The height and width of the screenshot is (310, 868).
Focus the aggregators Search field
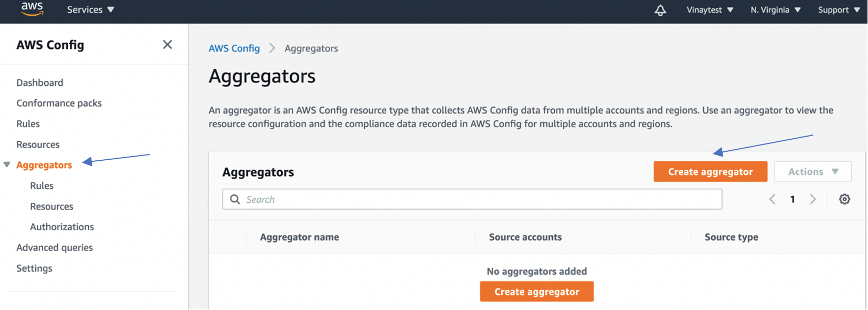coord(472,199)
